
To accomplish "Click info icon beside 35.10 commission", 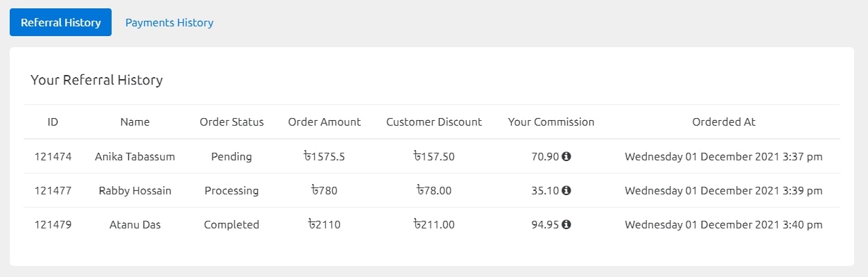I will point(566,190).
